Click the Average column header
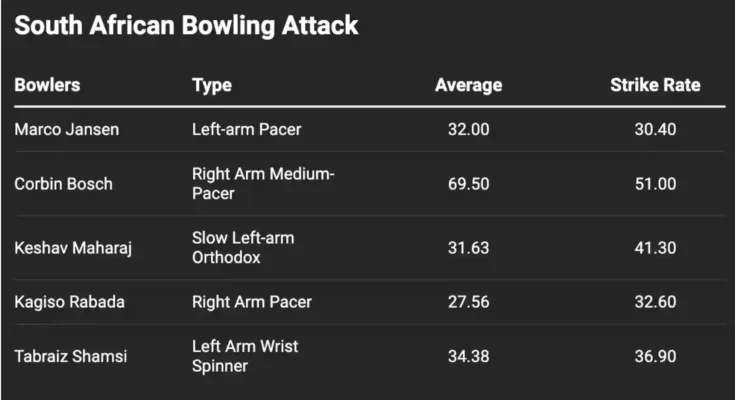This screenshot has height=400, width=735. (468, 85)
